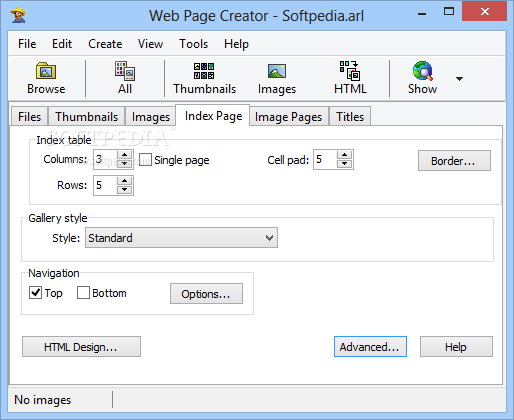Viewport: 514px width, 420px height.
Task: Decrease Rows value with down arrow
Action: click(x=125, y=190)
